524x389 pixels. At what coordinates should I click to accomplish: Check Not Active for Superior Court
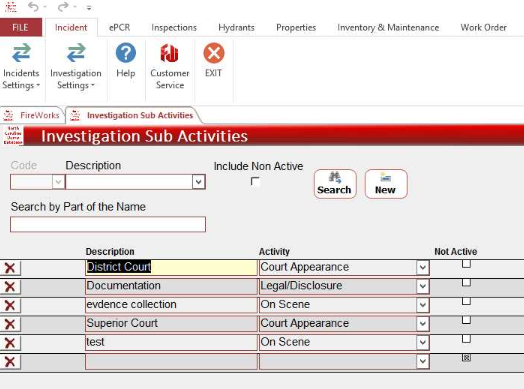tap(466, 320)
